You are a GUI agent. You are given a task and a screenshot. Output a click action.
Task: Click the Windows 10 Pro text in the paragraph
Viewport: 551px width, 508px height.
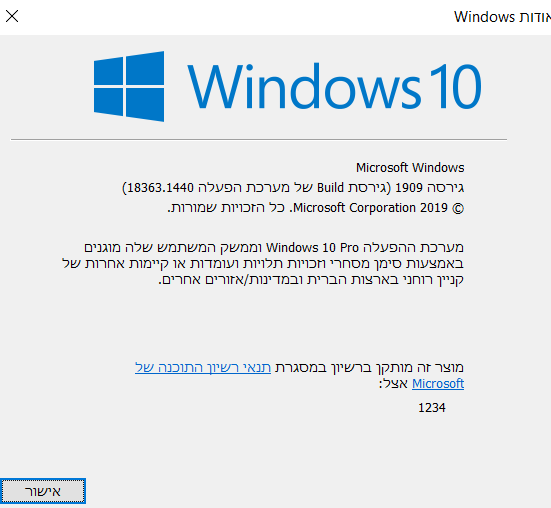[x=312, y=248]
